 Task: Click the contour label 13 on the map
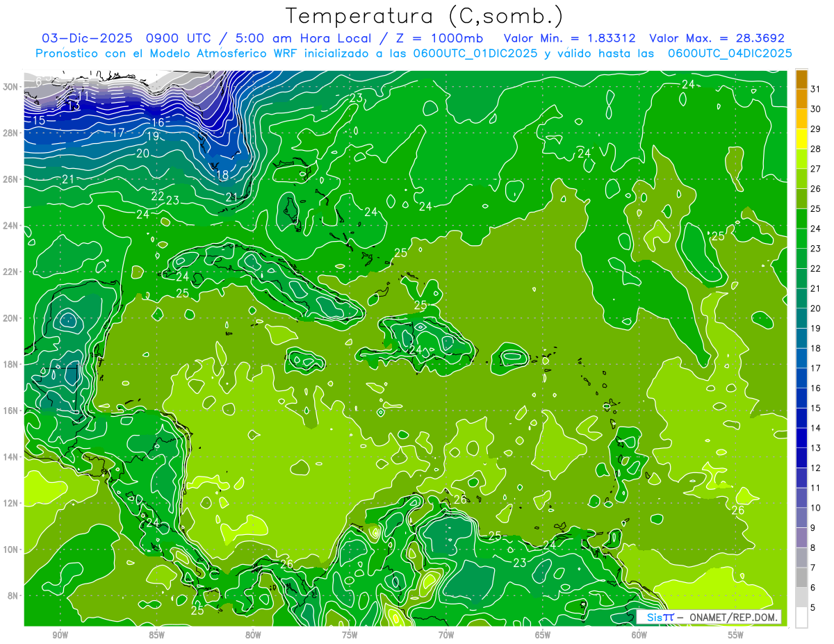point(74,106)
